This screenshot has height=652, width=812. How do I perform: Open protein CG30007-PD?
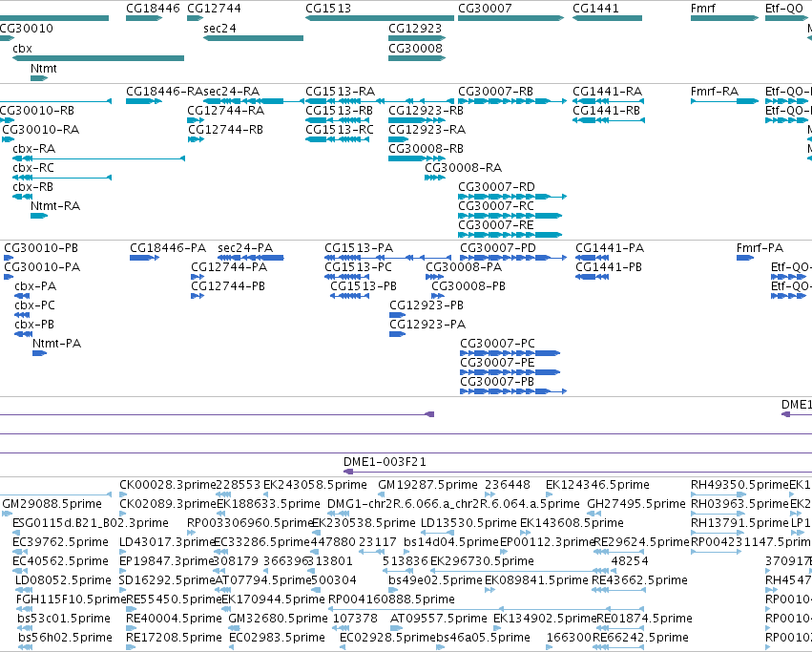(x=498, y=248)
